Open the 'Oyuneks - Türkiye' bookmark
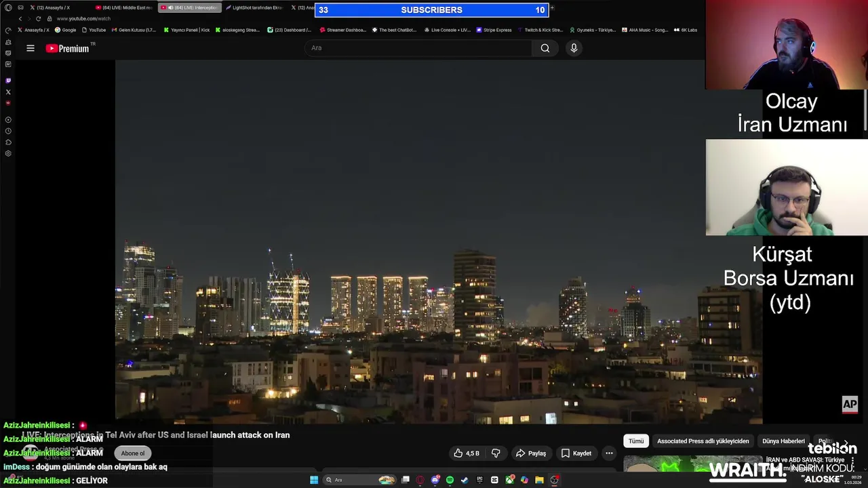868x488 pixels. click(x=593, y=30)
